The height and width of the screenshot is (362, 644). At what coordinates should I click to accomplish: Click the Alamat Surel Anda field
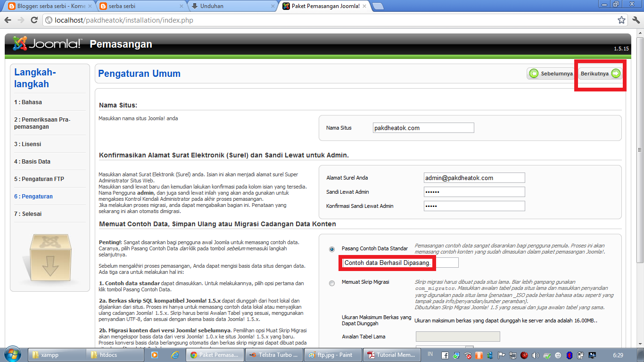pos(474,178)
